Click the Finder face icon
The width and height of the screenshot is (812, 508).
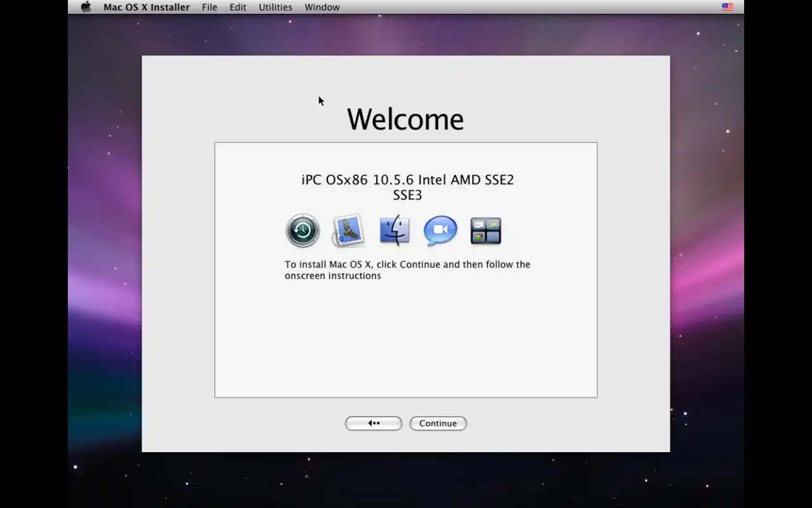coord(395,230)
